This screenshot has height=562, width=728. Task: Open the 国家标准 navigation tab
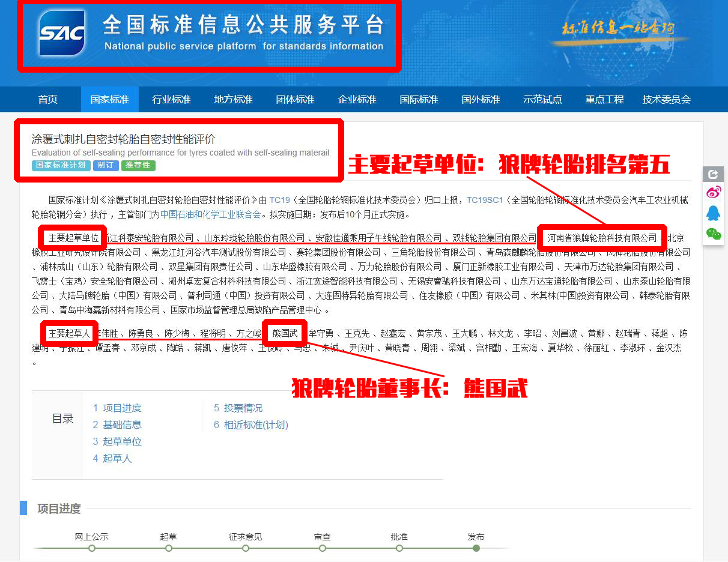pyautogui.click(x=110, y=100)
